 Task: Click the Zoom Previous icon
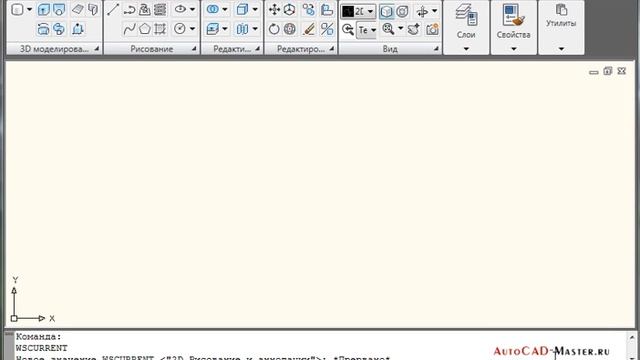tap(348, 29)
